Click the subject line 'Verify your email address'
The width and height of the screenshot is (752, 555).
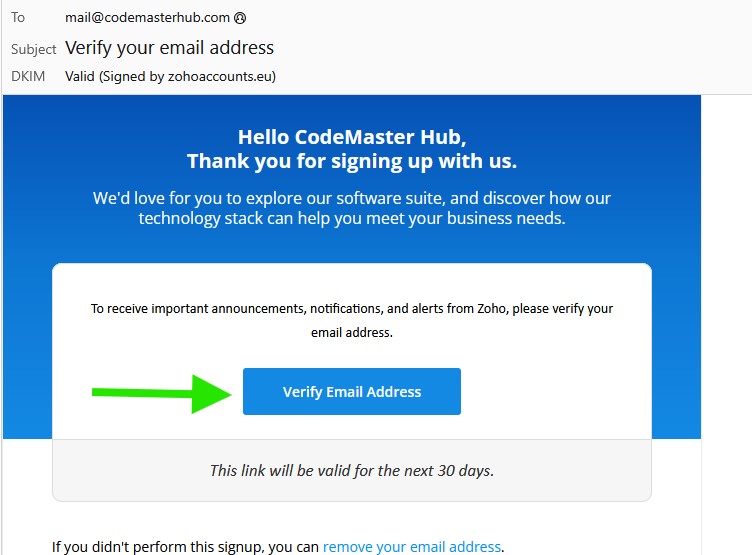coord(169,47)
